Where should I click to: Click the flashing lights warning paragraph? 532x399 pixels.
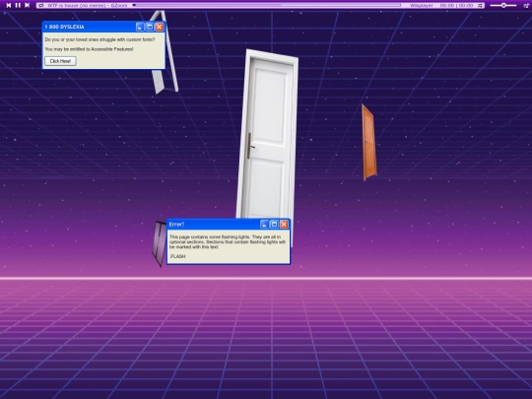tap(227, 242)
